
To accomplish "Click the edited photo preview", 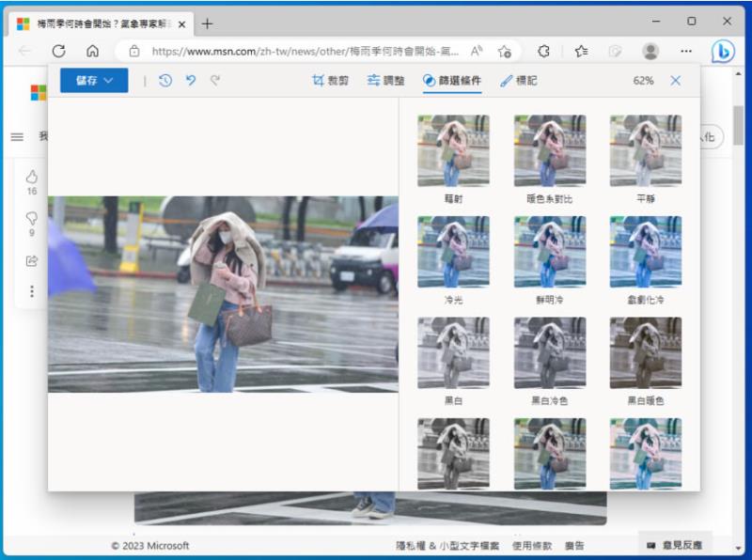I will tap(223, 294).
